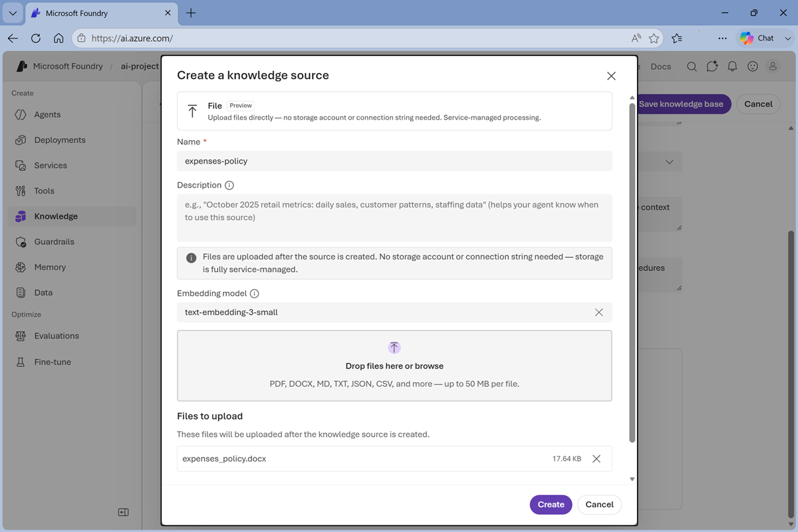The image size is (798, 532).
Task: Click the File upload arrow icon
Action: pyautogui.click(x=192, y=111)
